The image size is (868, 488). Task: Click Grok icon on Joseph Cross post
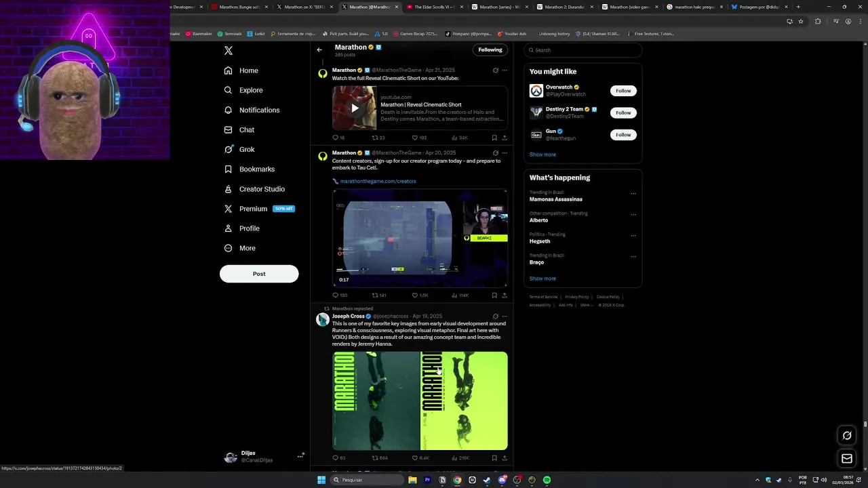[495, 317]
